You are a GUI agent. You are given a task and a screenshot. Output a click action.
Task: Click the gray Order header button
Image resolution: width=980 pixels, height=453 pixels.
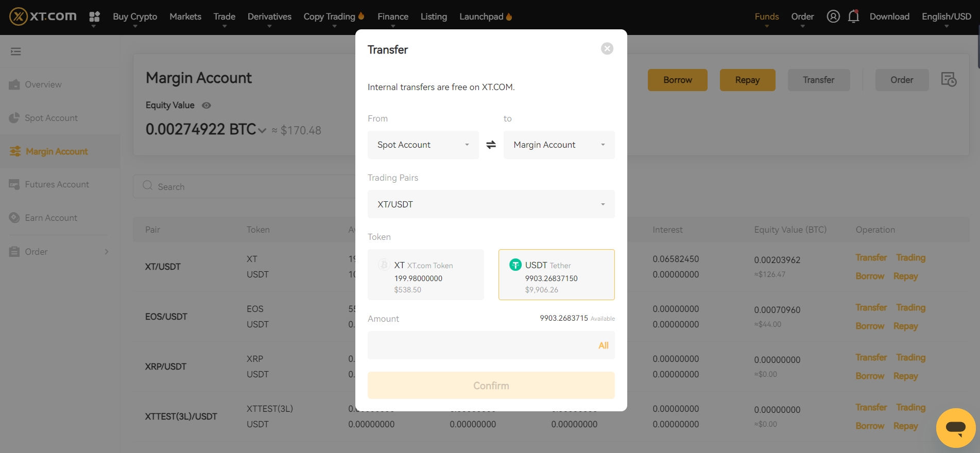click(x=902, y=80)
